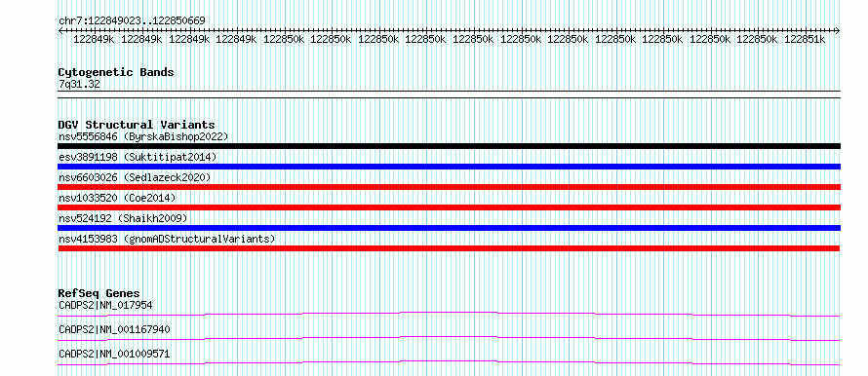This screenshot has height=376, width=868.
Task: Click gene label CADPS2|NM_001009571
Action: coord(114,354)
